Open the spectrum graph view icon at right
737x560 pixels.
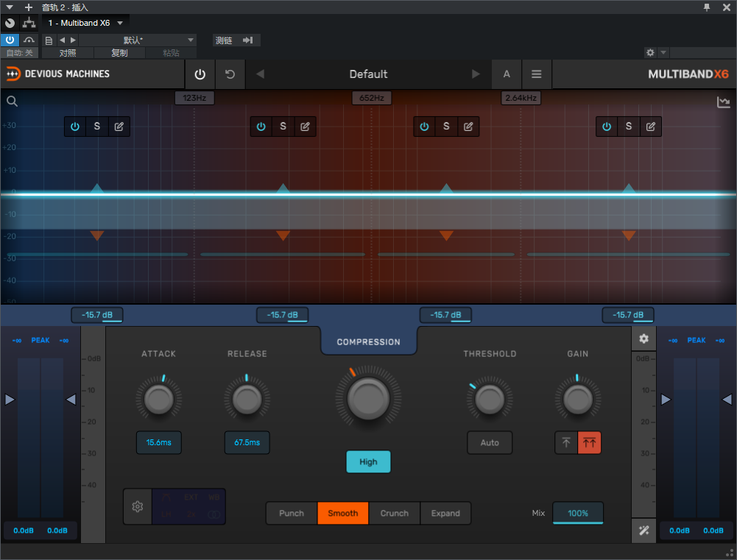tap(723, 102)
